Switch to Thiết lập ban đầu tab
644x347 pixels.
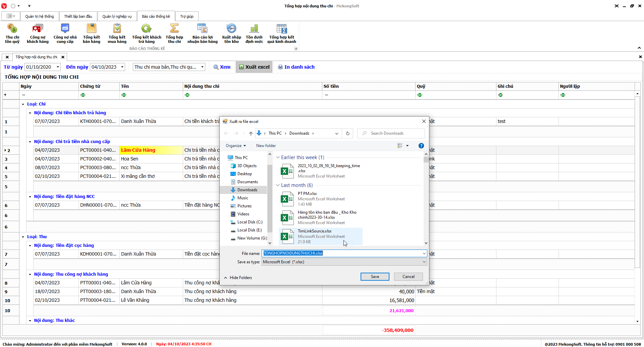78,16
